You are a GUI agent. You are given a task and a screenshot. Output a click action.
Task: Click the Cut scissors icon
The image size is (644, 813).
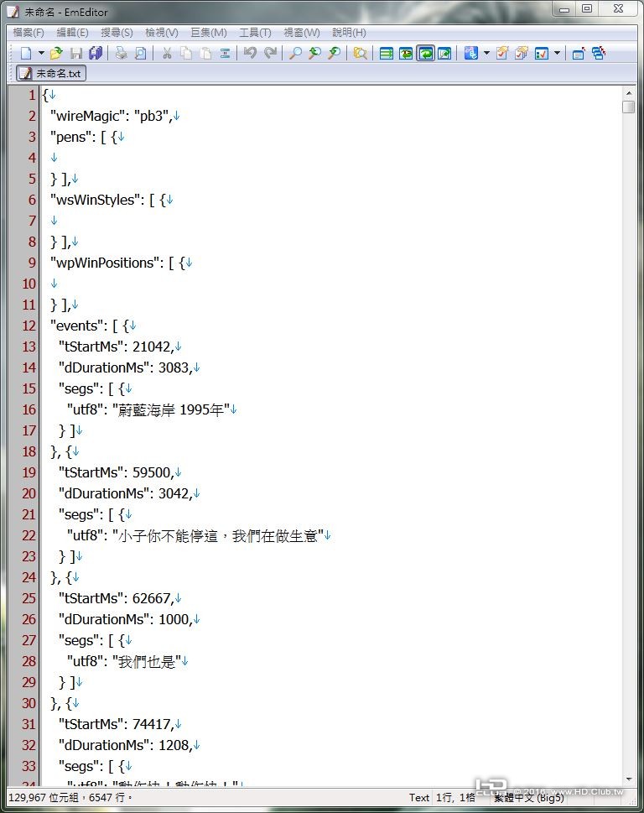[167, 53]
